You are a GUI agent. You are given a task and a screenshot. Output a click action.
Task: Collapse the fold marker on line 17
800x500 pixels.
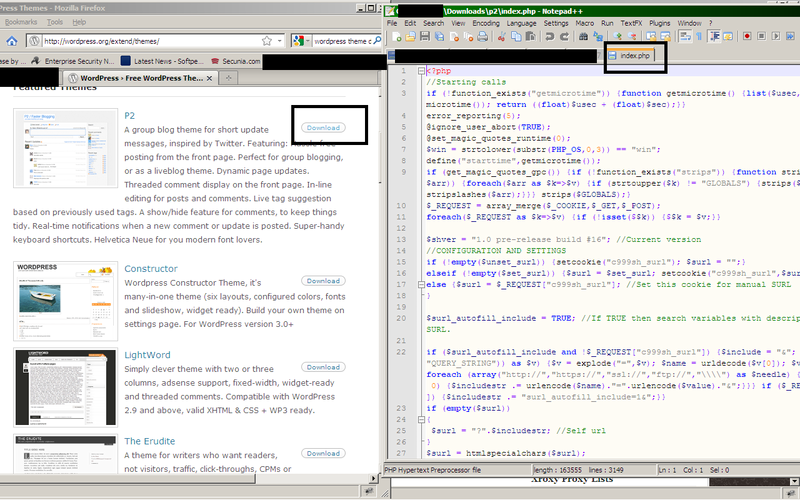pos(421,284)
